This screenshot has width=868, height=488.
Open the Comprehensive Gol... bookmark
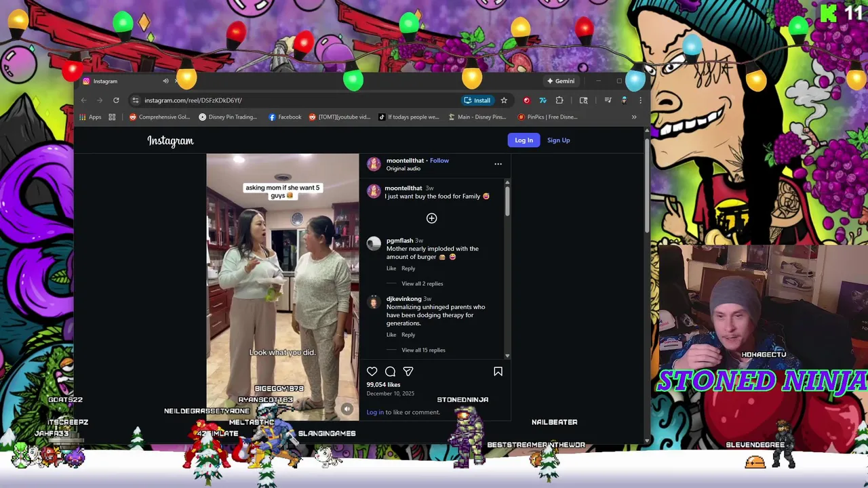[160, 117]
